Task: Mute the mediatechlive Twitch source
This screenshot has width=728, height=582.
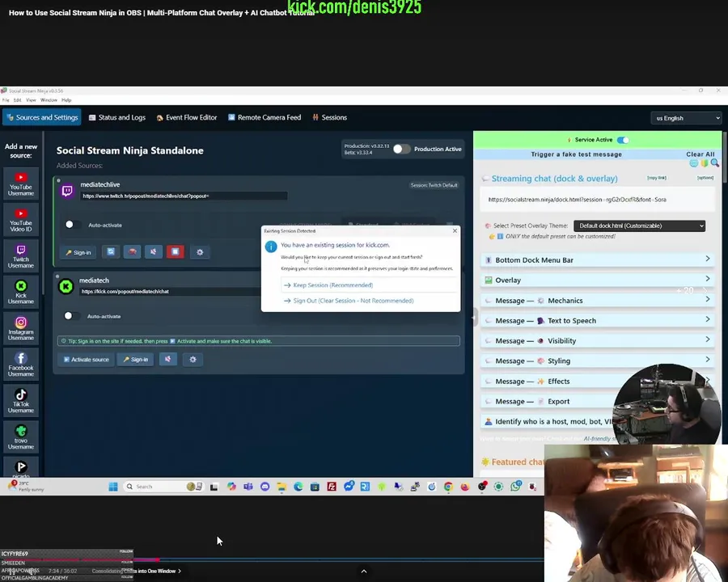Action: point(153,252)
